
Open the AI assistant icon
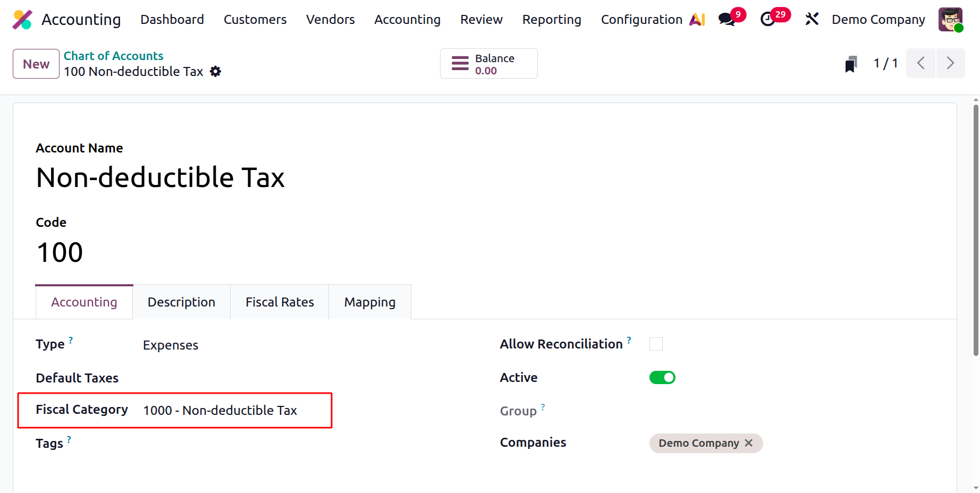click(x=697, y=20)
